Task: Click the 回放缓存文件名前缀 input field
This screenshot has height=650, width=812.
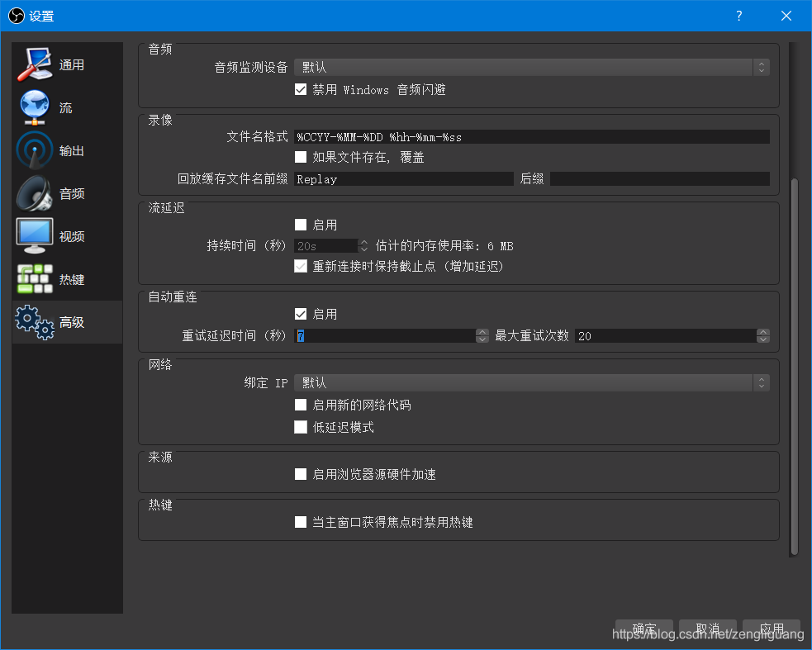Action: 403,178
